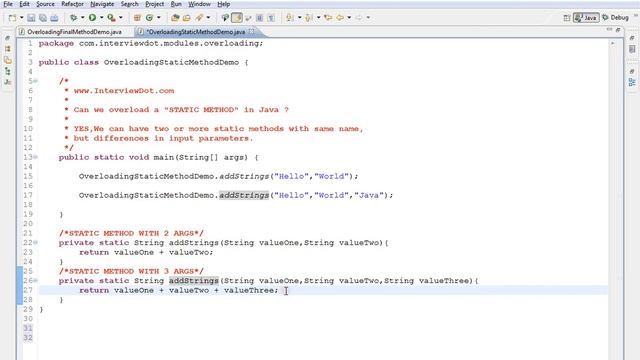Navigate Back with yellow arrow
640x360 pixels.
coord(340,18)
